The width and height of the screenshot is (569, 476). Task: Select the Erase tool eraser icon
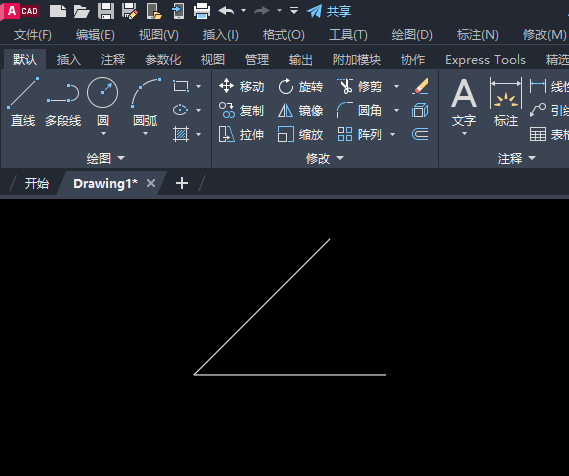click(x=420, y=86)
